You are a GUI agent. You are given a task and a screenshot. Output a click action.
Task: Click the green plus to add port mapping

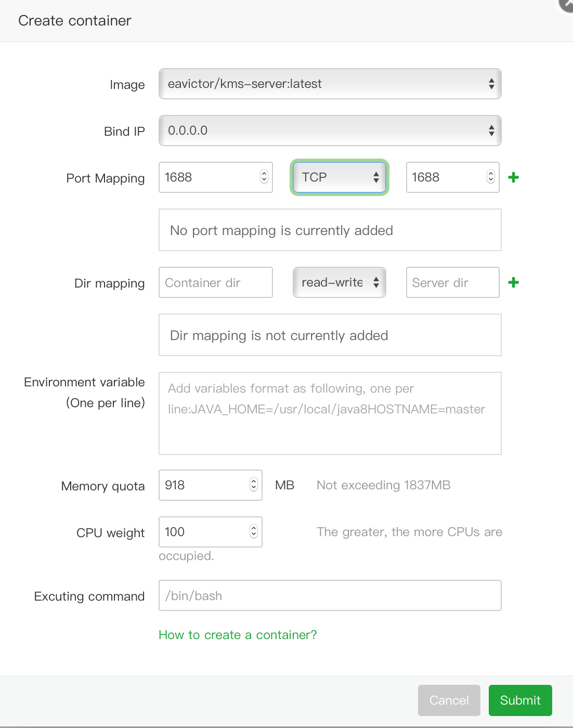513,177
